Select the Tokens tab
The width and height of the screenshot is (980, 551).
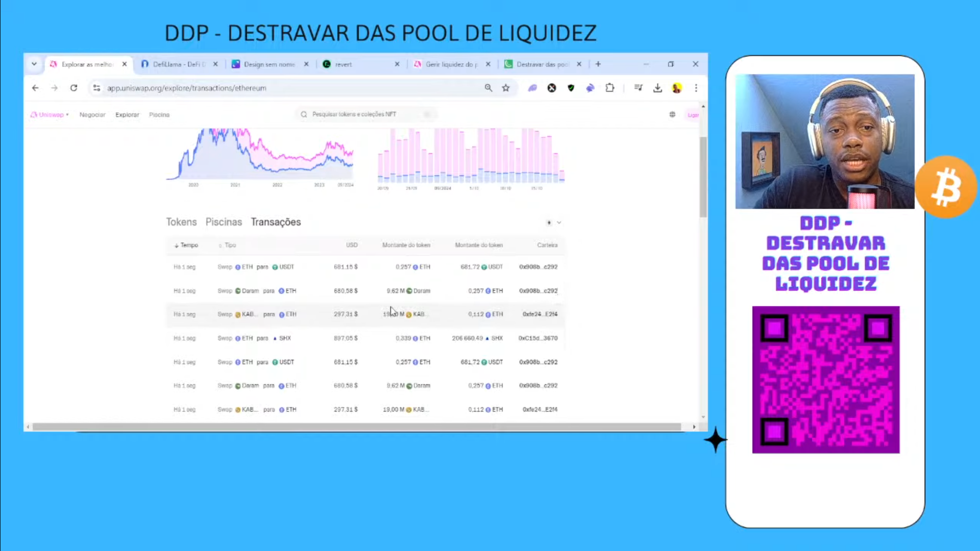[181, 222]
